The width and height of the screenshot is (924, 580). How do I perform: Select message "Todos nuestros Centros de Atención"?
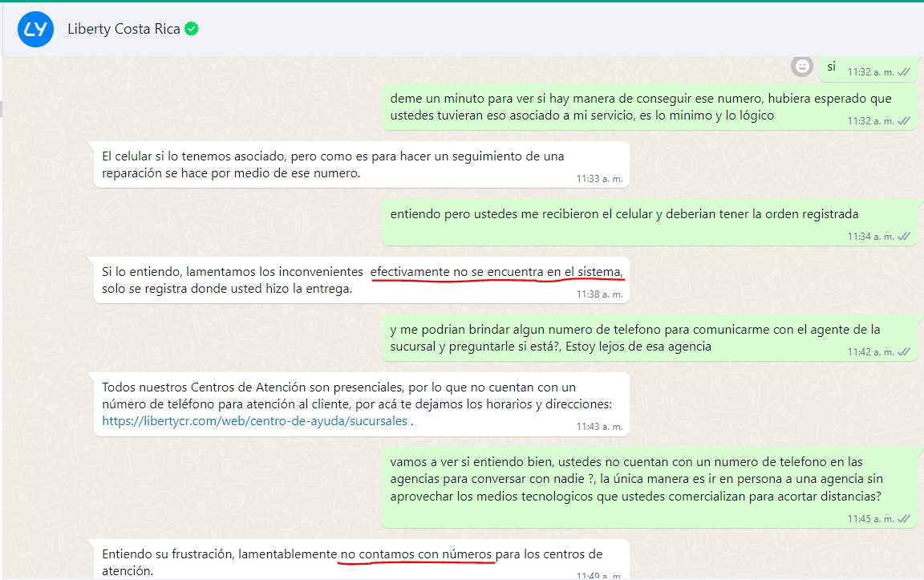tap(361, 404)
